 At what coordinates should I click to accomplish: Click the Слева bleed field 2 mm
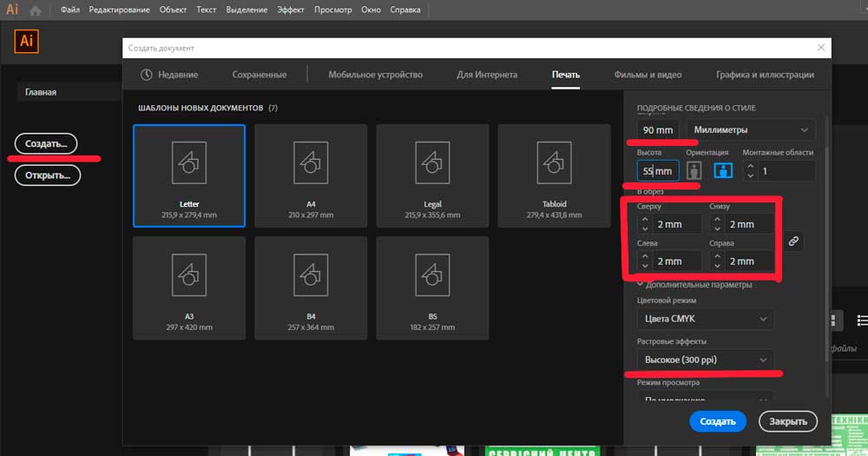coord(676,261)
